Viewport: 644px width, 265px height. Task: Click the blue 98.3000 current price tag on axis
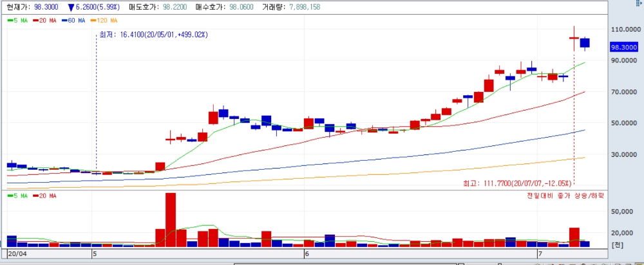(624, 47)
